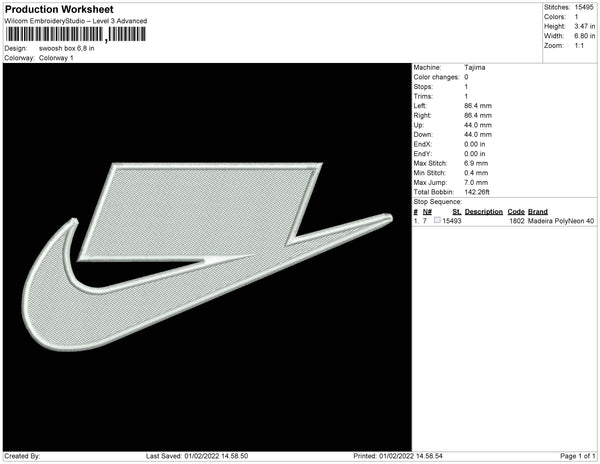Click the 'Colorway 1' value

(x=56, y=58)
